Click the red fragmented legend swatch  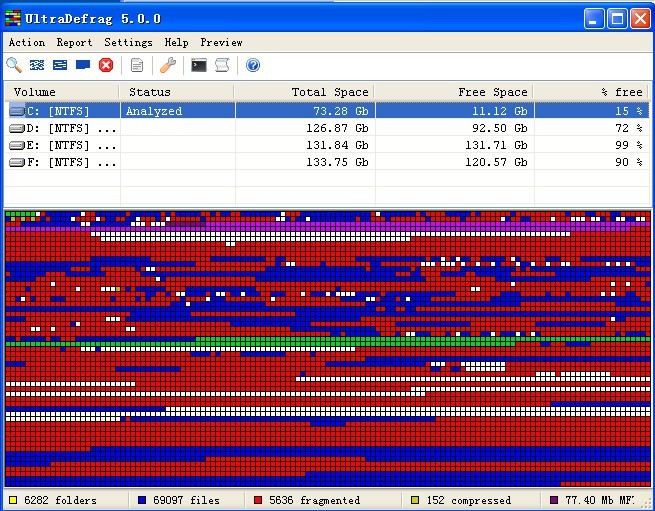click(258, 500)
